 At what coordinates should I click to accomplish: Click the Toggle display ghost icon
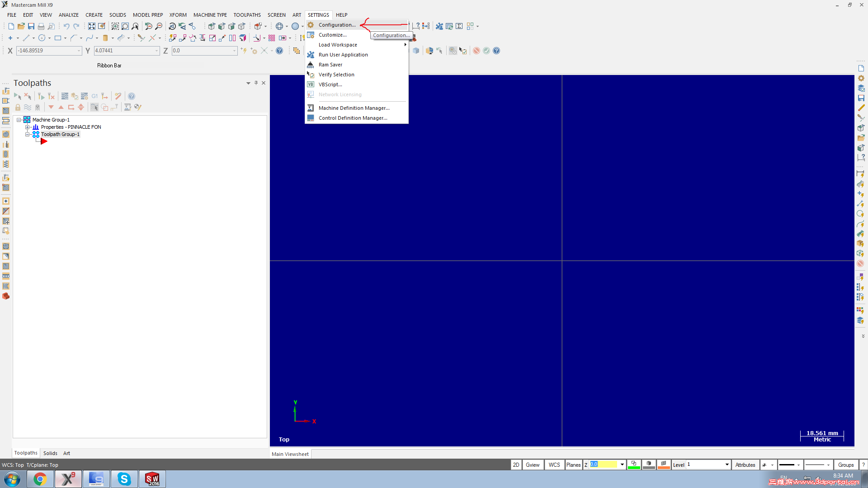[x=38, y=107]
